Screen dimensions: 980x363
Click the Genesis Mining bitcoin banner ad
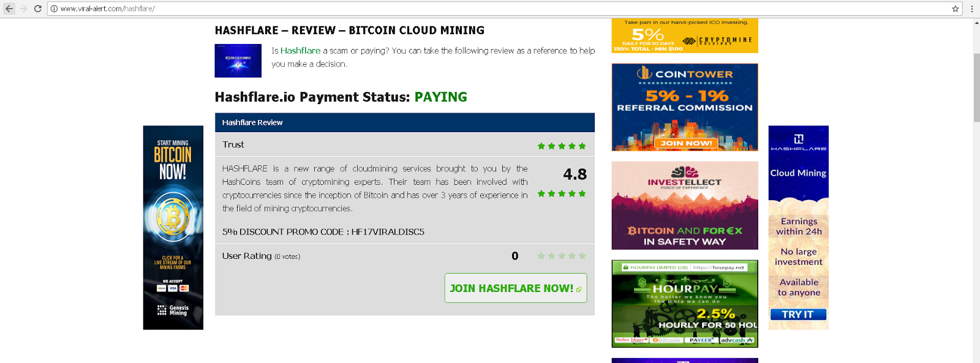[x=173, y=228]
